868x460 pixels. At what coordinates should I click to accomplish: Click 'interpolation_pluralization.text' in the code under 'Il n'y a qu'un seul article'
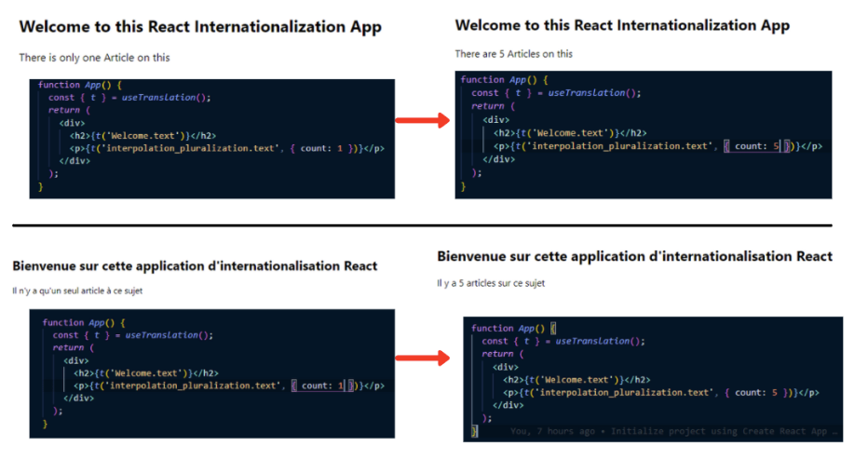[193, 386]
